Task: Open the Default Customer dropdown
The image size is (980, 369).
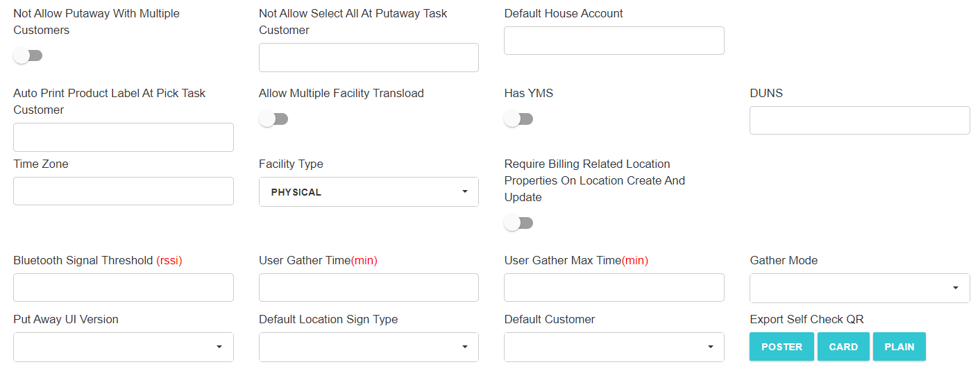Action: [614, 347]
